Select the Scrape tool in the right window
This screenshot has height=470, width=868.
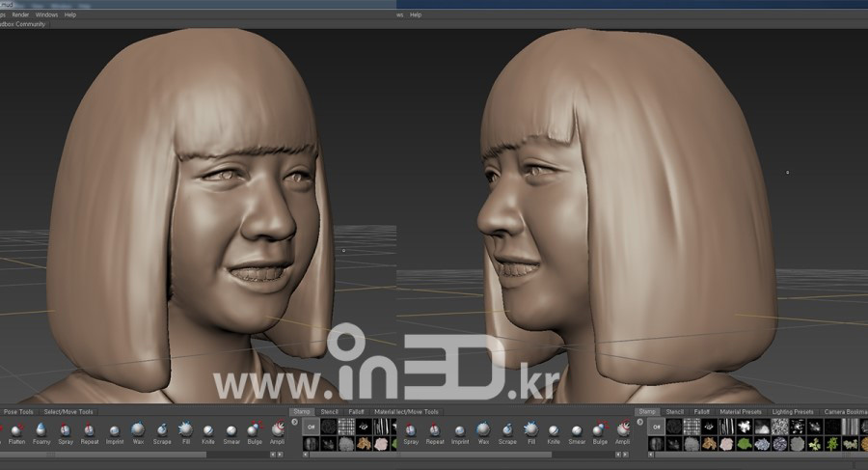(507, 433)
